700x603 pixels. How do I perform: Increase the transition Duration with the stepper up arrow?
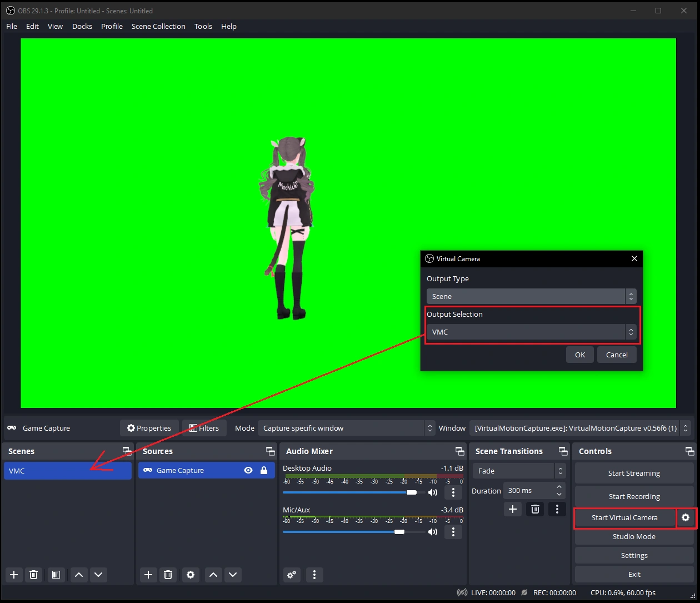[559, 487]
